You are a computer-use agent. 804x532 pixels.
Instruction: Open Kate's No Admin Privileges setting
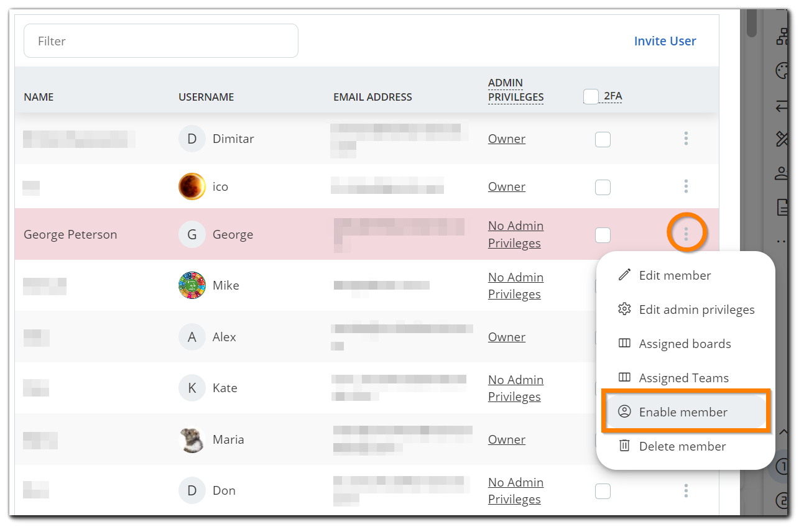coord(515,388)
